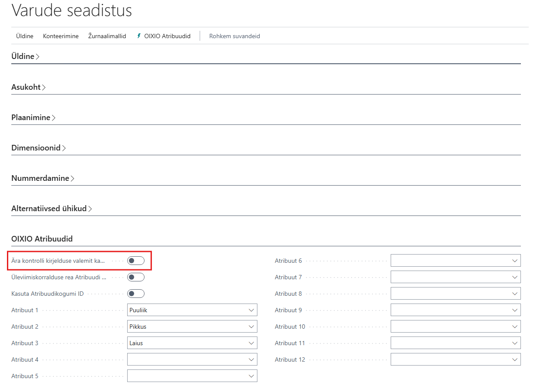The image size is (540, 392).
Task: Expand the Dimensioonid section
Action: pos(38,148)
